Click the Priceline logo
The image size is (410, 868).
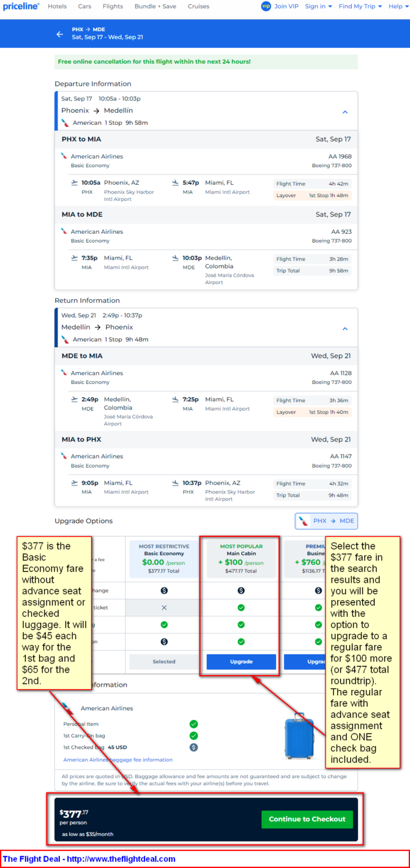pos(21,6)
